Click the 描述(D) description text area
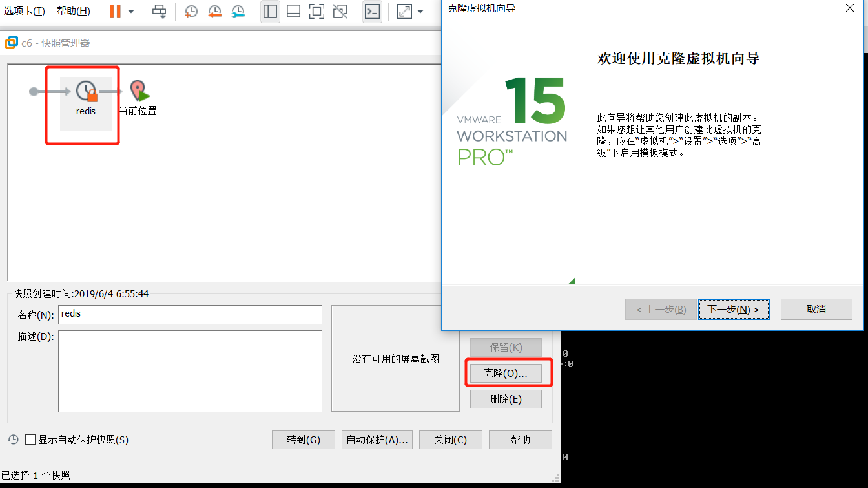Viewport: 868px width, 488px height. (x=190, y=371)
